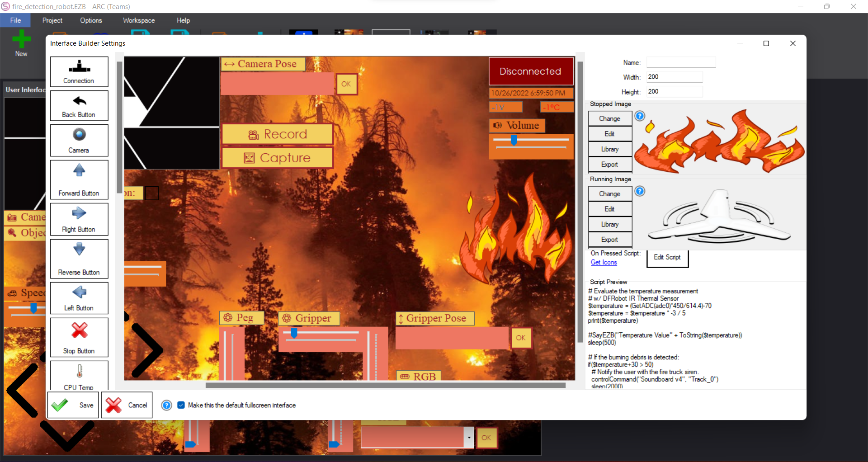Click the green New plus icon
The image size is (868, 462).
point(21,39)
